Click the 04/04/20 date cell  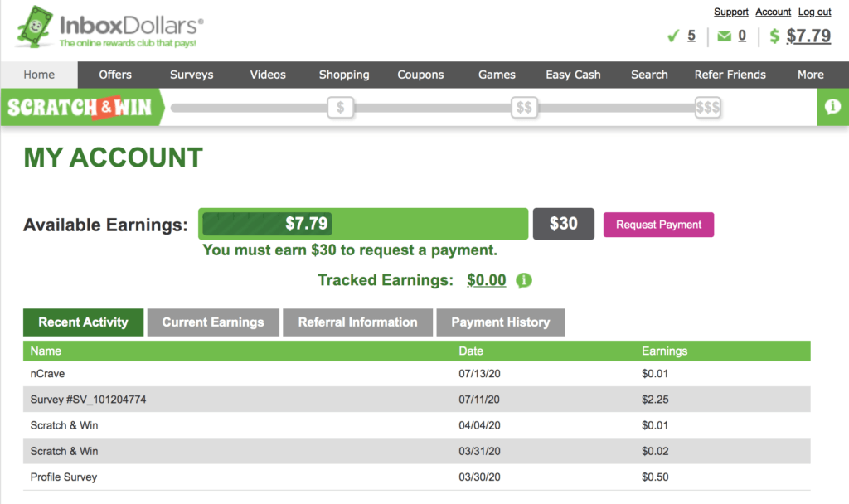[479, 425]
